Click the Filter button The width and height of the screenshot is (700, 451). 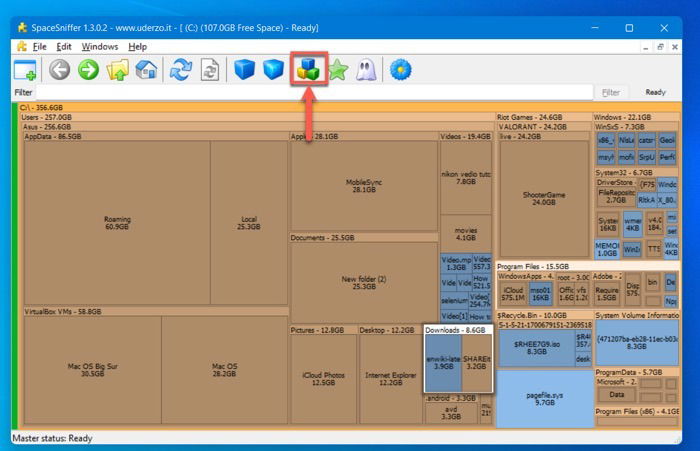click(x=611, y=92)
